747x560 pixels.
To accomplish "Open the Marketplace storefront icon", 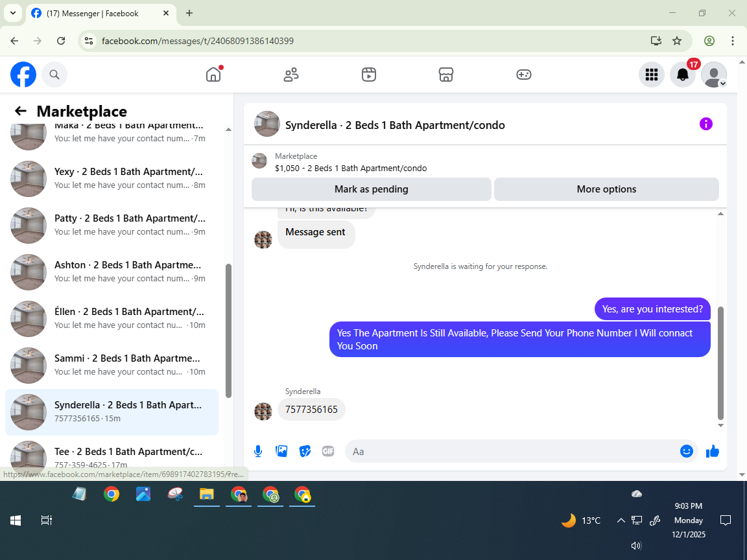I will 446,75.
